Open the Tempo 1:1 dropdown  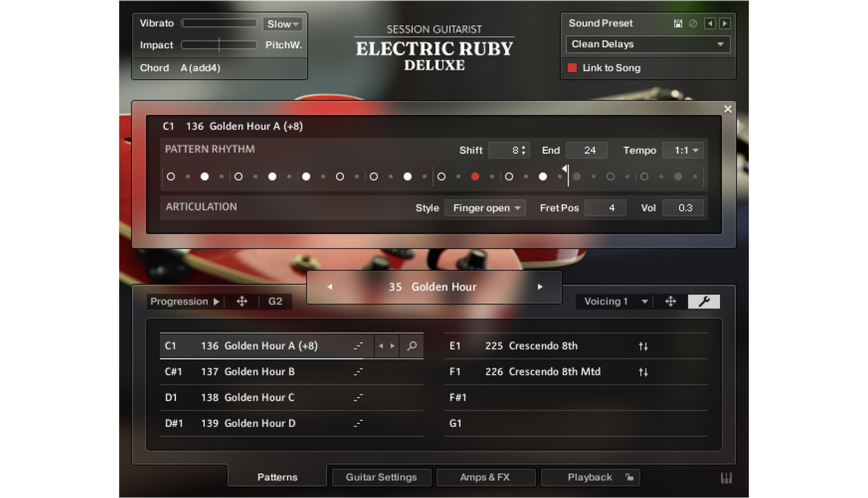coord(683,151)
